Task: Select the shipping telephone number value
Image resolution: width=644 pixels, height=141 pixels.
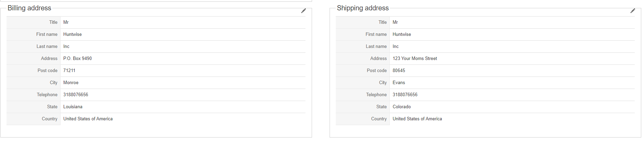Action: (x=405, y=95)
